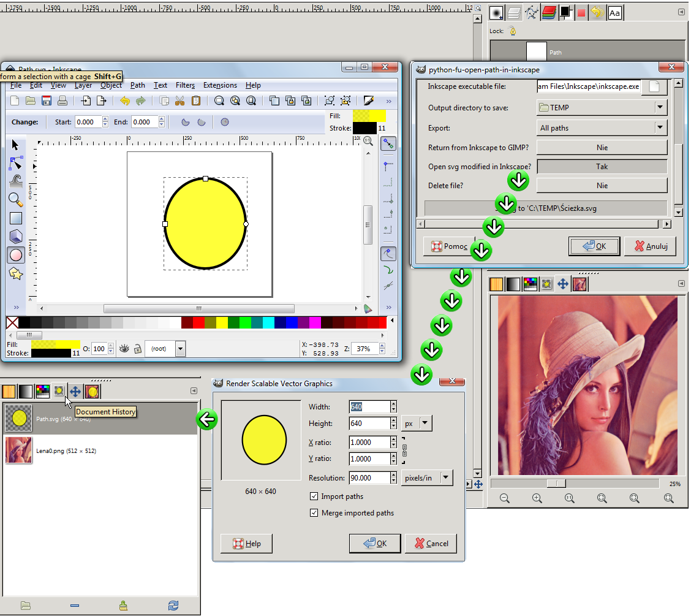Expand Inkscape commands toolbar overflow chevron

[388, 101]
